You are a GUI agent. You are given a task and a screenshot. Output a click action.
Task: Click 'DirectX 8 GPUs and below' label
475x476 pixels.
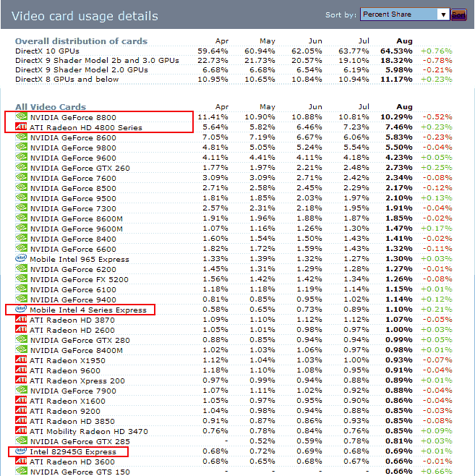click(x=67, y=80)
